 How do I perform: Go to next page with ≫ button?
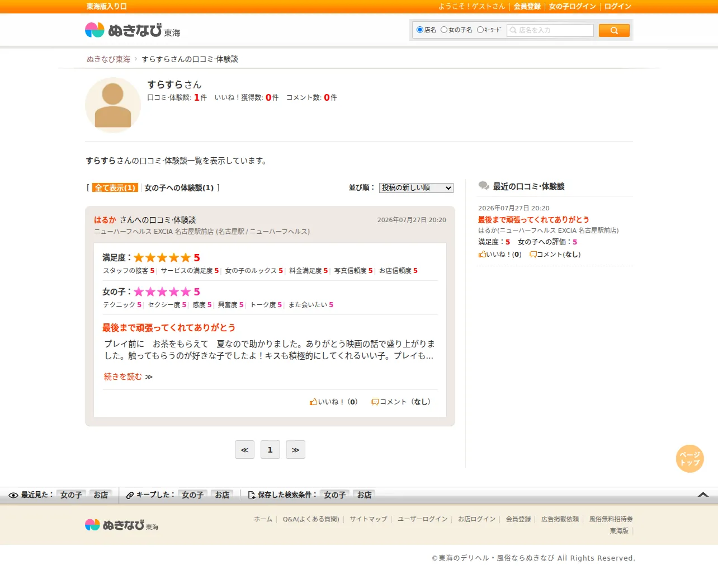[295, 450]
